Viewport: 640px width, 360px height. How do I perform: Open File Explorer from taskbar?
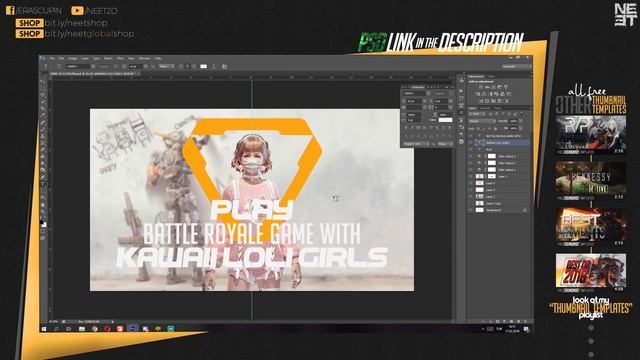point(82,329)
